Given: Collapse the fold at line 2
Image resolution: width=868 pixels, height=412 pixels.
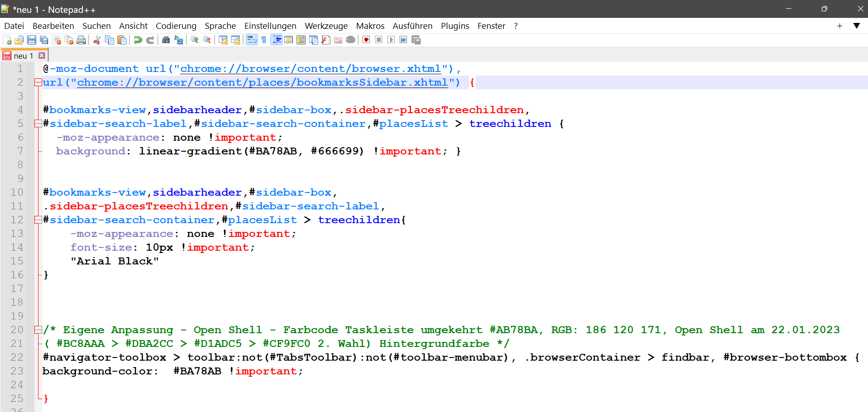Looking at the screenshot, I should (x=38, y=82).
